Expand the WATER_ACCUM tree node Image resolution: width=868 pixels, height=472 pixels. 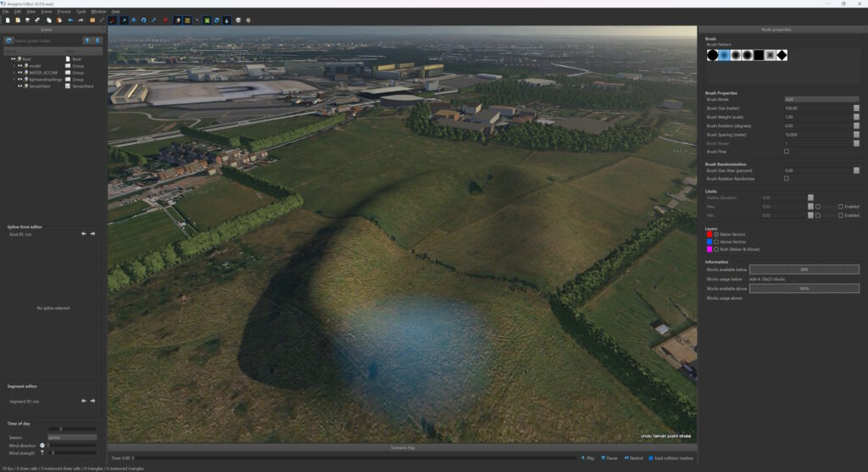tap(14, 73)
